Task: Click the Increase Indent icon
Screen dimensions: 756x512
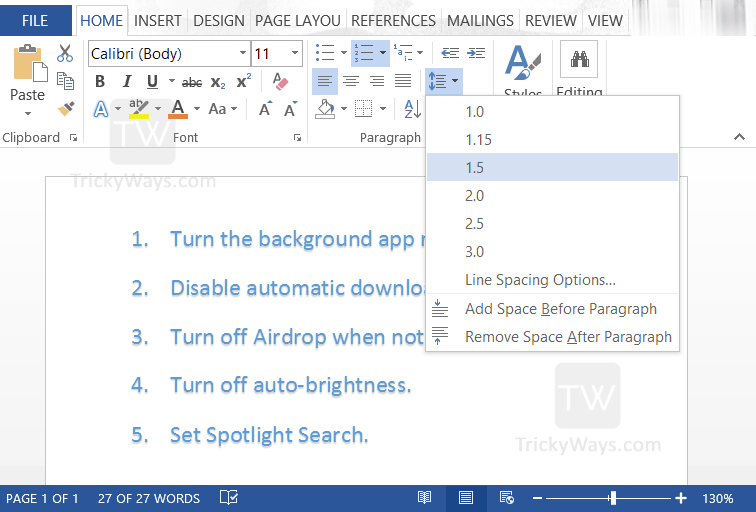Action: click(x=476, y=53)
